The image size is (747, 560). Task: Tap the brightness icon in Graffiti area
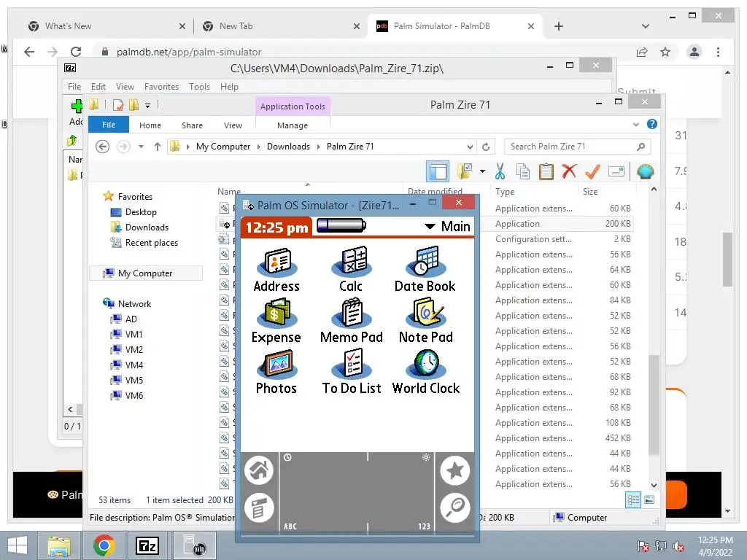426,458
